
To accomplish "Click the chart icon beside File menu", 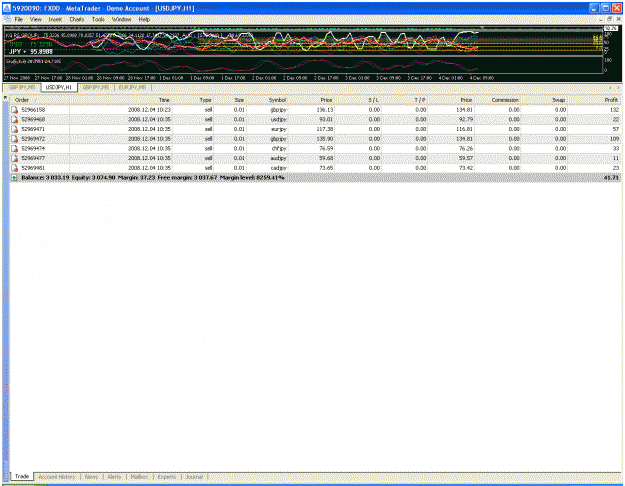I will (x=7, y=19).
